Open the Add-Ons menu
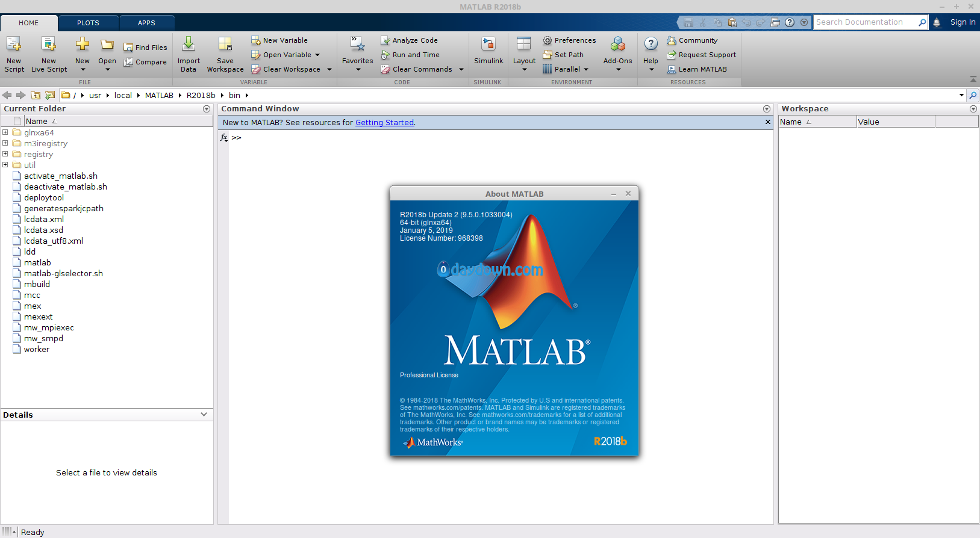The width and height of the screenshot is (980, 538). pos(618,54)
